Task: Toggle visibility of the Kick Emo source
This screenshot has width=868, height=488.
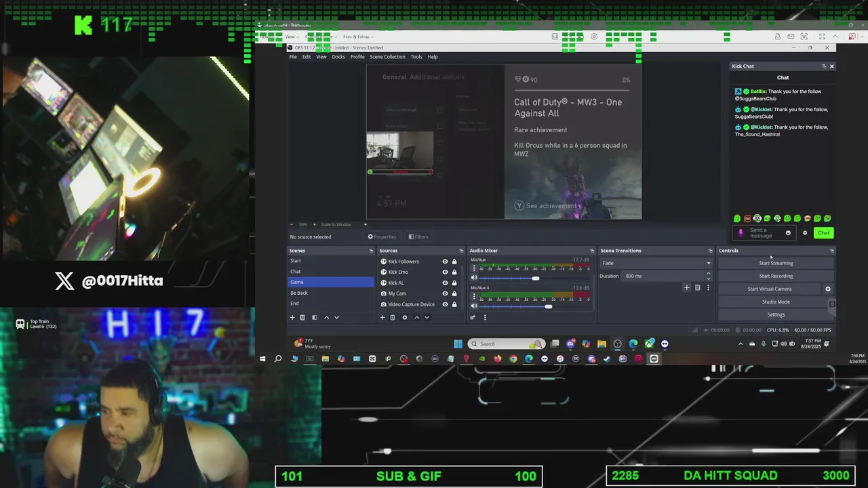Action: pos(445,272)
